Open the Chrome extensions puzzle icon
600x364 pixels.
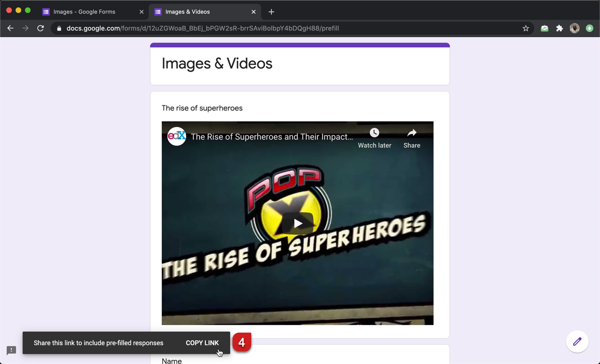(x=559, y=28)
